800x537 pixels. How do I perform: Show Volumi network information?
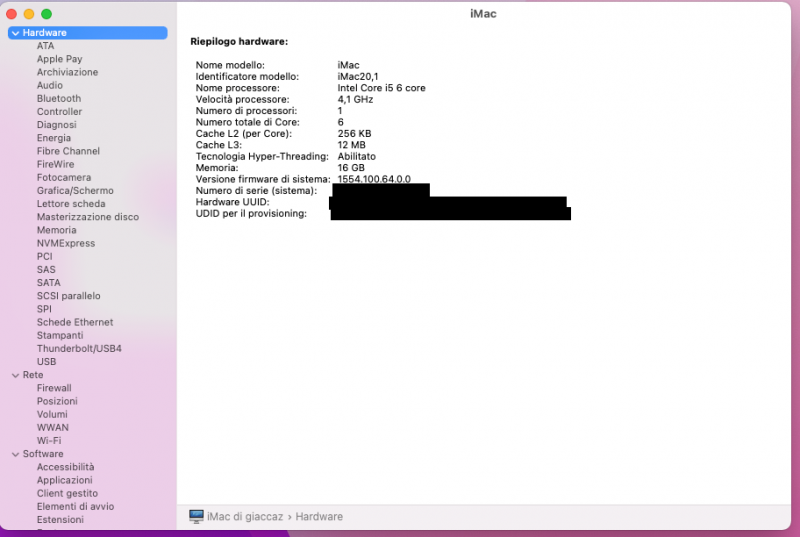click(x=52, y=415)
